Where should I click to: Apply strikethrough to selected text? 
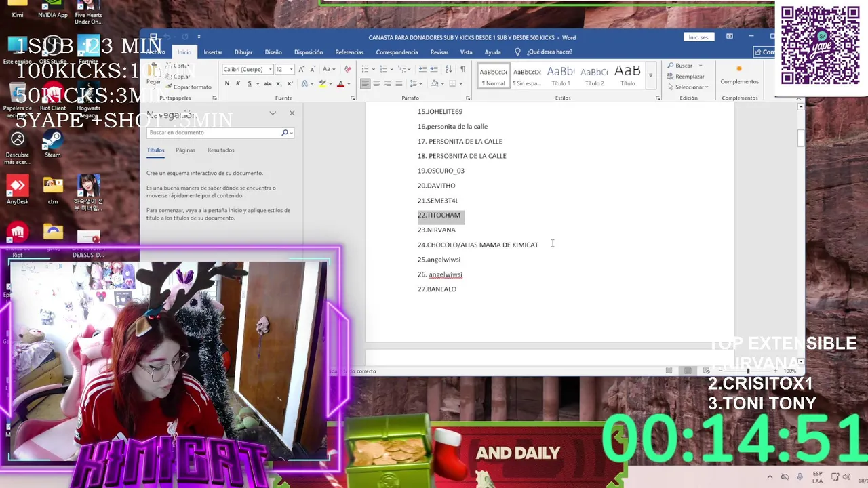[268, 83]
